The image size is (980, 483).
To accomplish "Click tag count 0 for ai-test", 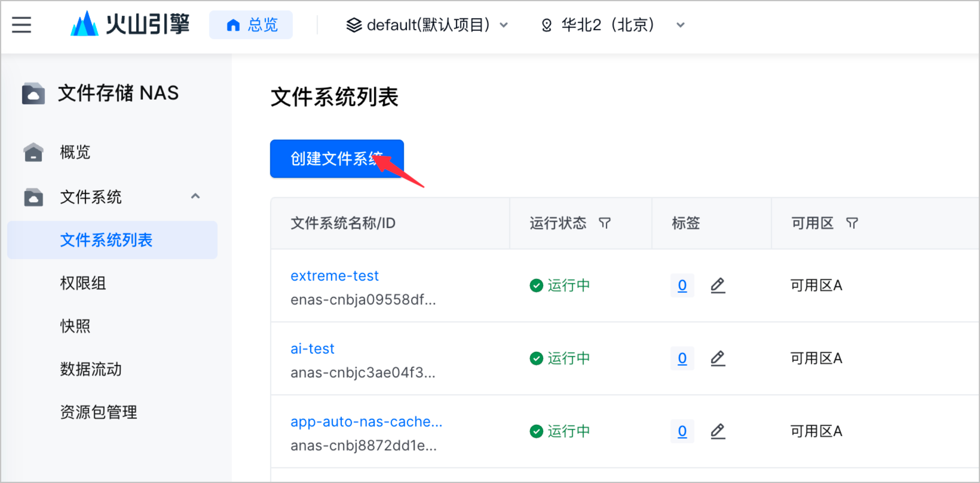I will pos(682,359).
